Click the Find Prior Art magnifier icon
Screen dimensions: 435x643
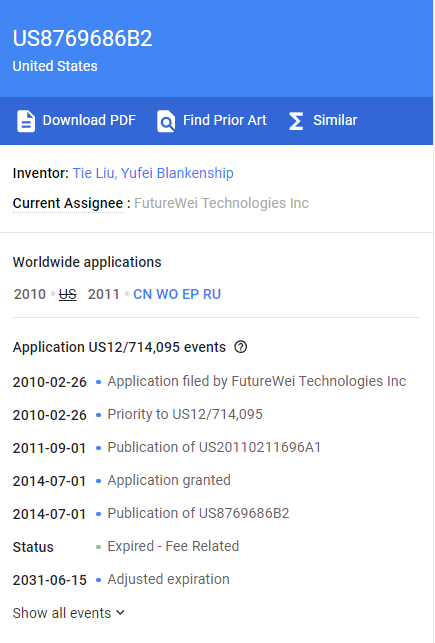pos(166,121)
